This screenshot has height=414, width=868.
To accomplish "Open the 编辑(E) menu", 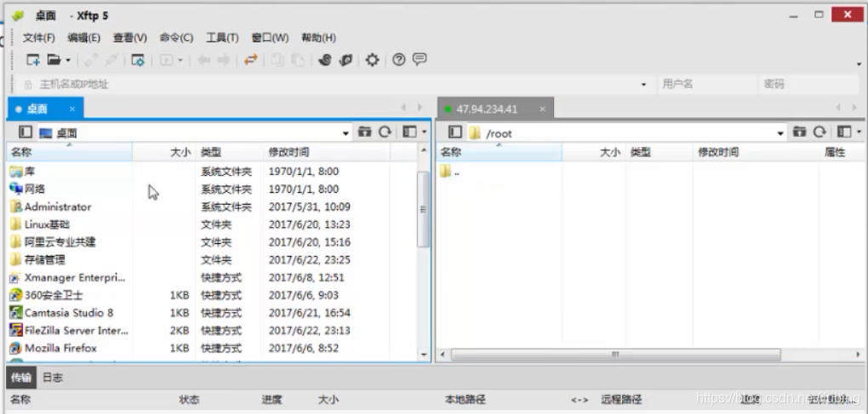I will (83, 37).
